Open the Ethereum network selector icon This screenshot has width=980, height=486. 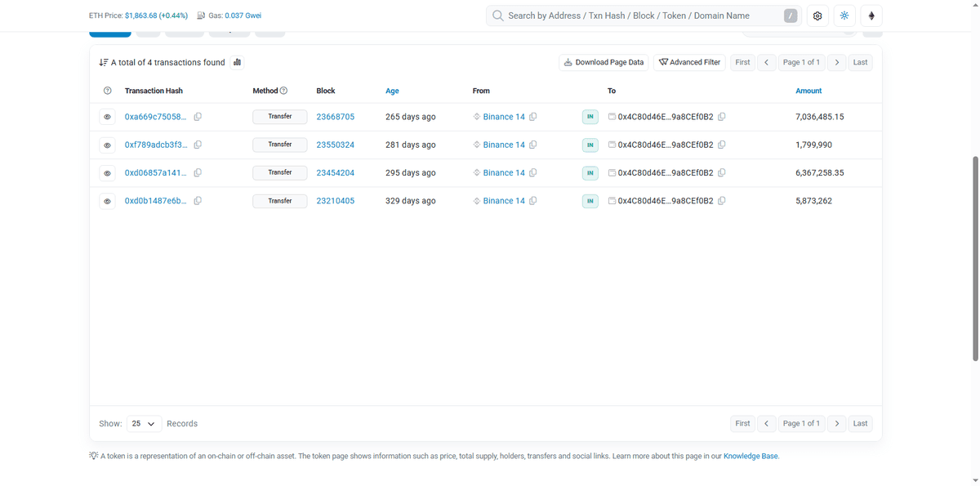(x=871, y=16)
